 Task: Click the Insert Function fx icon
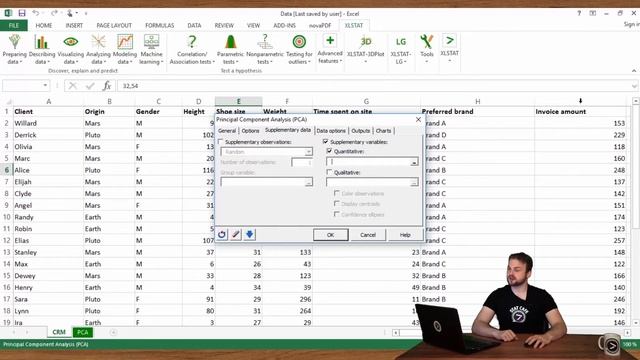(107, 86)
